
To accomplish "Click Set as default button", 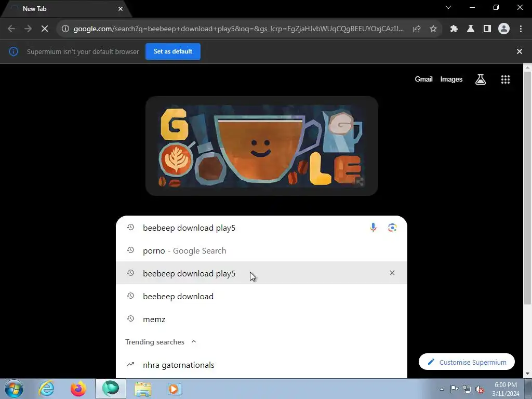I will coord(173,51).
